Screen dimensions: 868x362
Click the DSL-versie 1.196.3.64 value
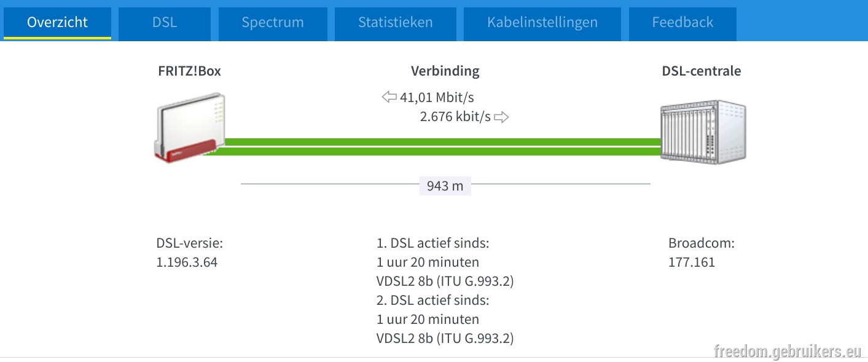click(x=187, y=262)
